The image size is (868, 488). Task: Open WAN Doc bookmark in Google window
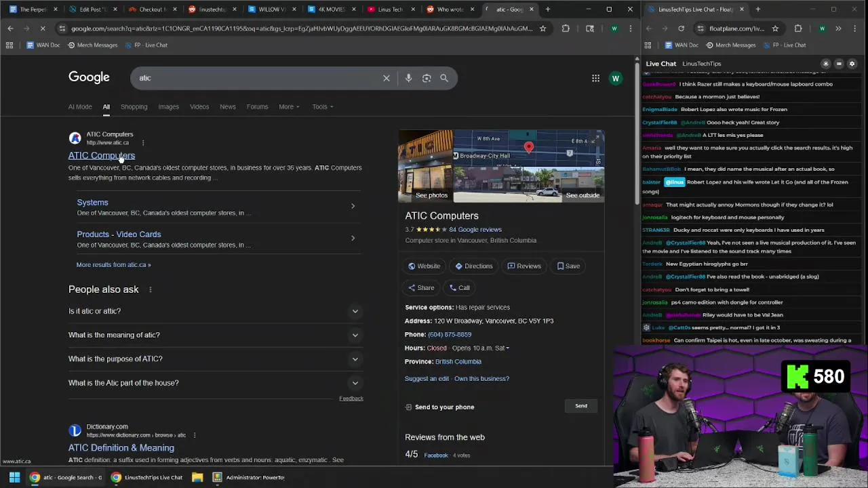[43, 45]
